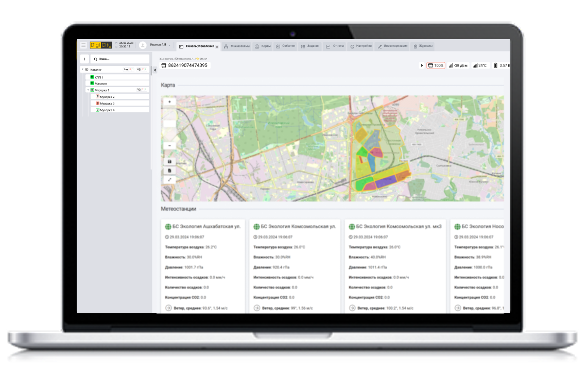Collapse the Мусорка 1 tree node
This screenshot has height=372, width=588.
coord(88,90)
